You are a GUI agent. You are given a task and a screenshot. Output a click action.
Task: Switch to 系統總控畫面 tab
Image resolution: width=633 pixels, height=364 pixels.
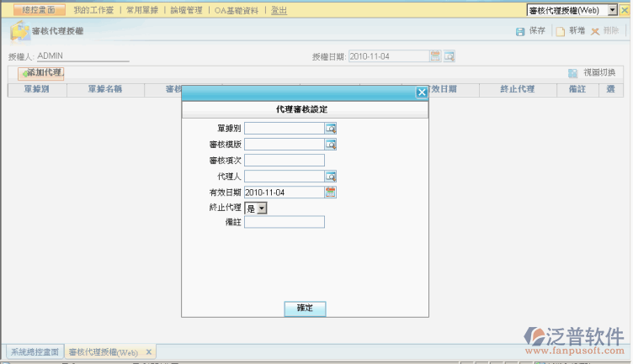(x=35, y=352)
